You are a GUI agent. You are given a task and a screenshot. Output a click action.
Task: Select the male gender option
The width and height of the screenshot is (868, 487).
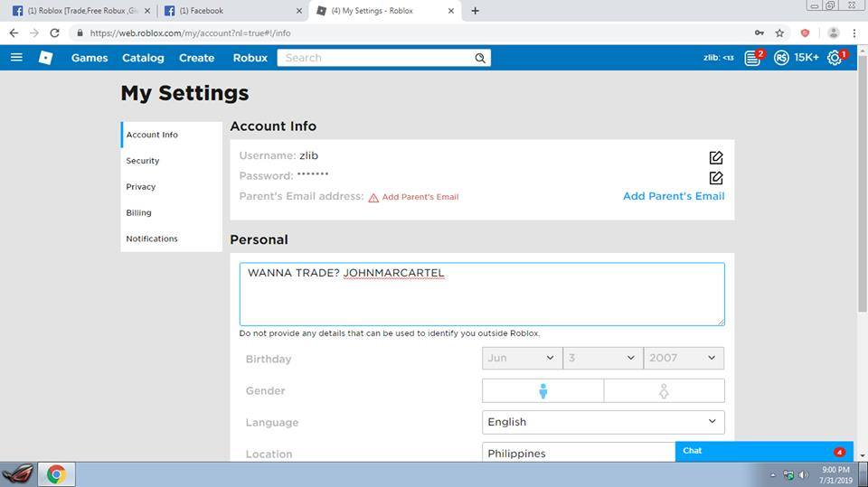point(543,390)
